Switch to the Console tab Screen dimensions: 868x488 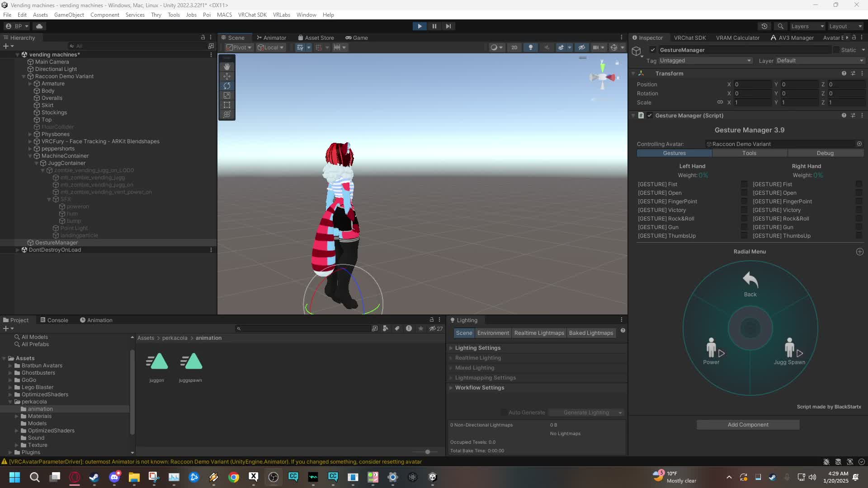coord(54,320)
